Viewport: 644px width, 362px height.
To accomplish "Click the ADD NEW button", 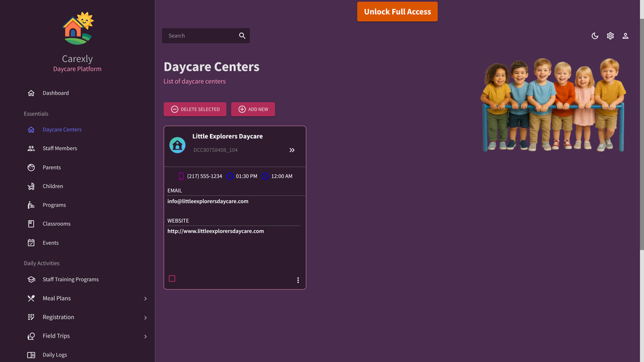I will click(x=253, y=110).
